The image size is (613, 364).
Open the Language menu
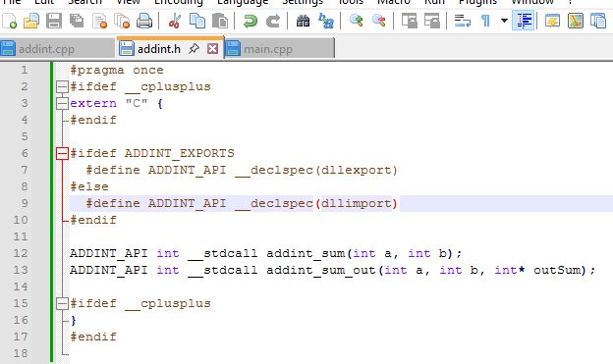point(243,2)
